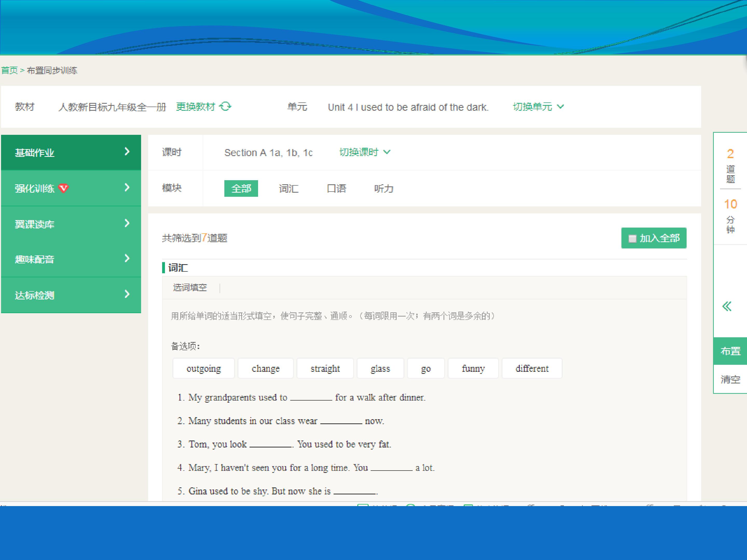Screen dimensions: 747x560
Task: Click the refresh icon beside 更换教材
Action: tap(225, 107)
